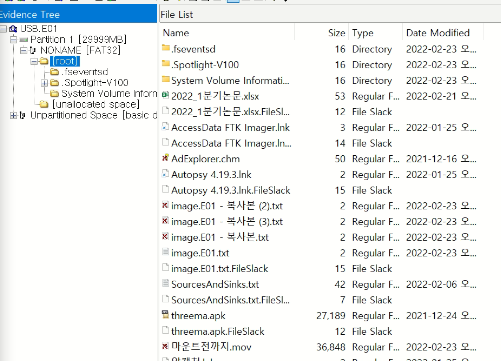
Task: Click deleted-file icon of image.E01 - 복사본 (2).txt
Action: pos(165,205)
